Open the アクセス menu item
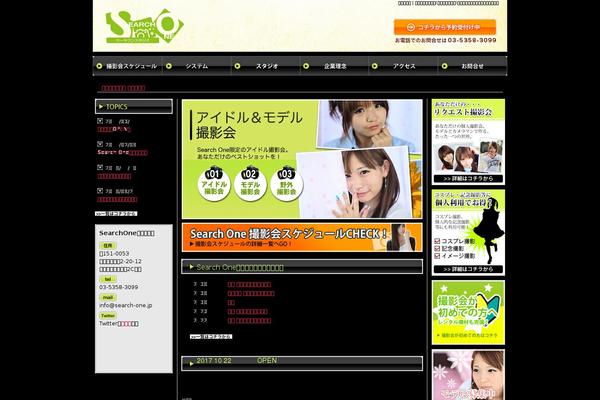600x400 pixels. pos(403,66)
